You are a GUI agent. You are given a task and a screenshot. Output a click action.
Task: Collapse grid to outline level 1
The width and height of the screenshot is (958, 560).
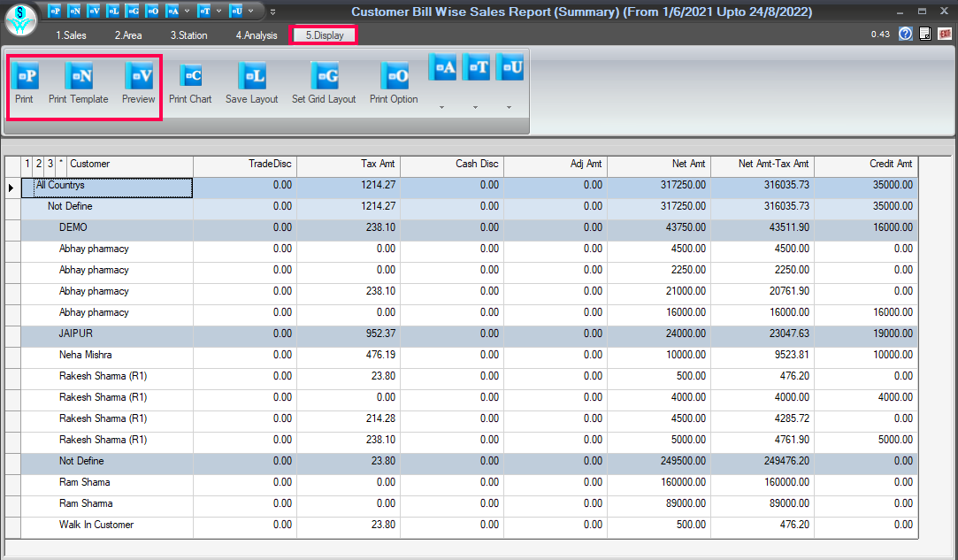(27, 164)
